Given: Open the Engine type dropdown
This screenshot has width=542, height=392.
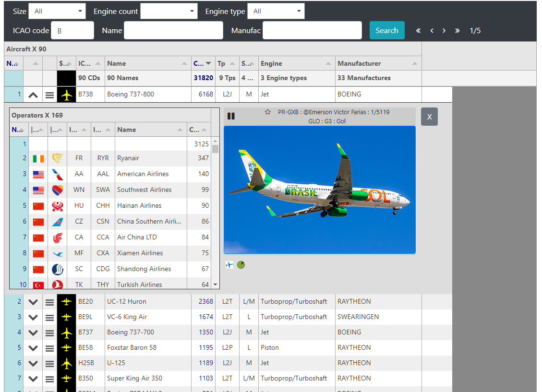Looking at the screenshot, I should click(276, 11).
